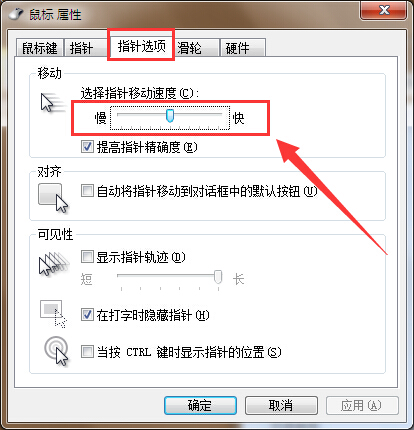Click the snap-to default button icon
Viewport: 414px width, 430px height.
(x=53, y=198)
